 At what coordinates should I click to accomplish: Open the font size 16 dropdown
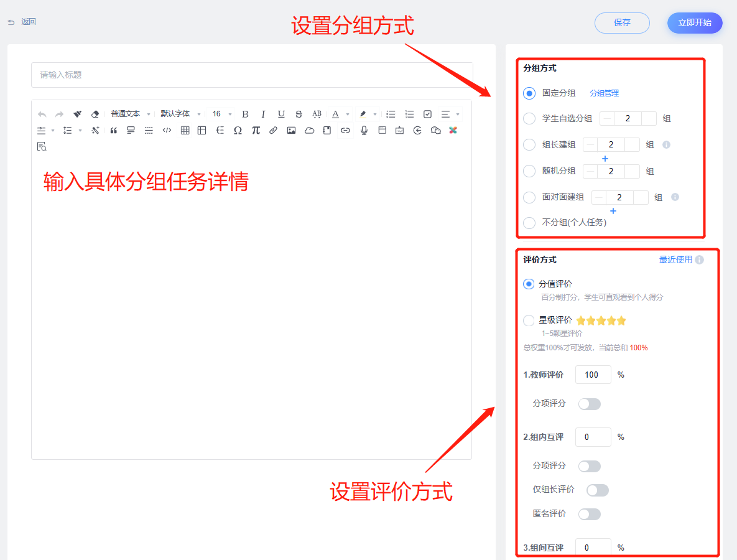(222, 114)
